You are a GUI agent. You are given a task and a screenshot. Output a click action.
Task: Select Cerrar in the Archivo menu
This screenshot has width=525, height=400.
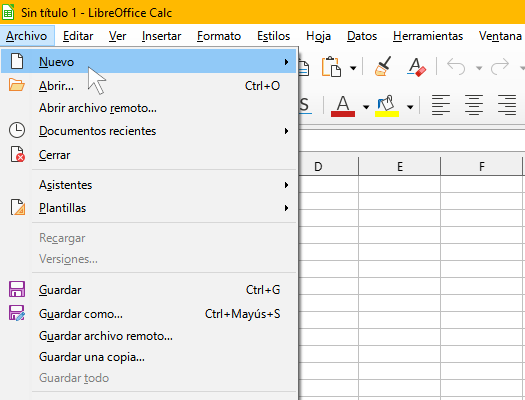click(x=149, y=155)
